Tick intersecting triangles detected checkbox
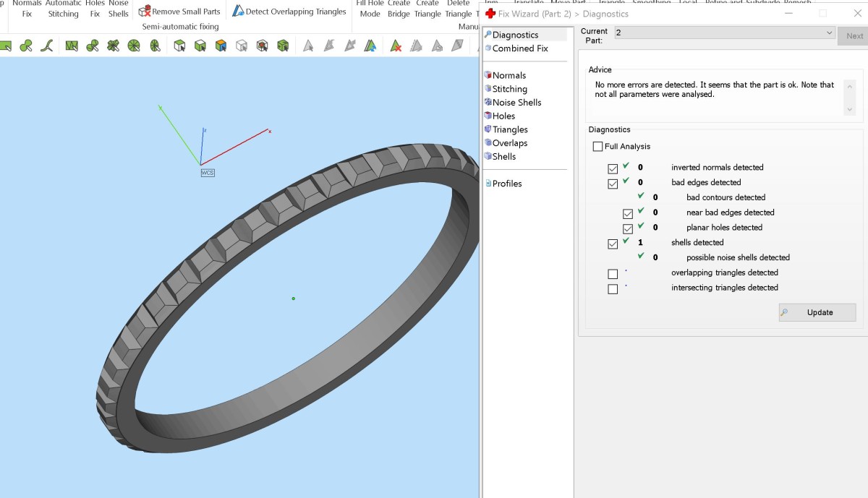This screenshot has width=868, height=498. pos(613,289)
